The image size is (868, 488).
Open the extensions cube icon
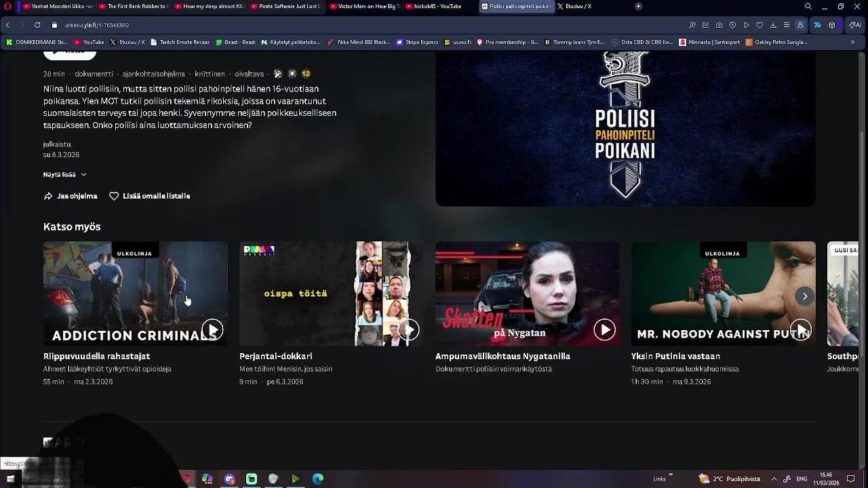832,25
